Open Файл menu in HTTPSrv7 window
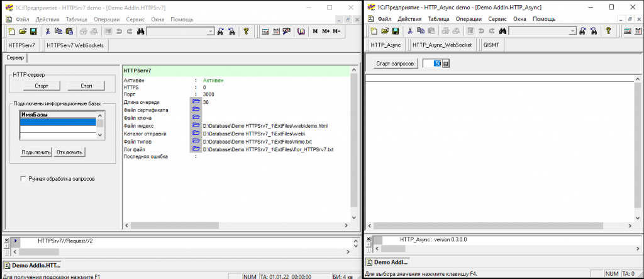The height and width of the screenshot is (279, 644). click(22, 20)
